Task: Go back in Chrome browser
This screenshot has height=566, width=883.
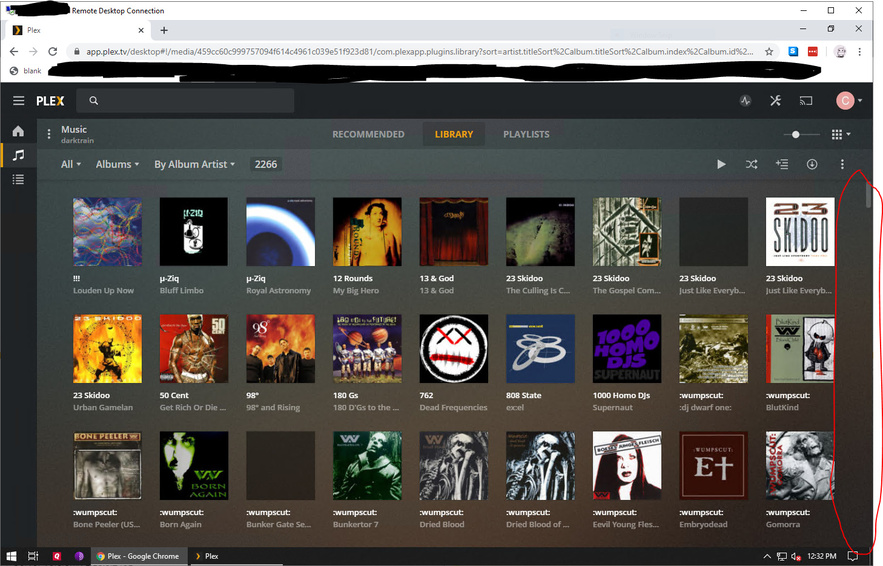Action: [x=14, y=51]
